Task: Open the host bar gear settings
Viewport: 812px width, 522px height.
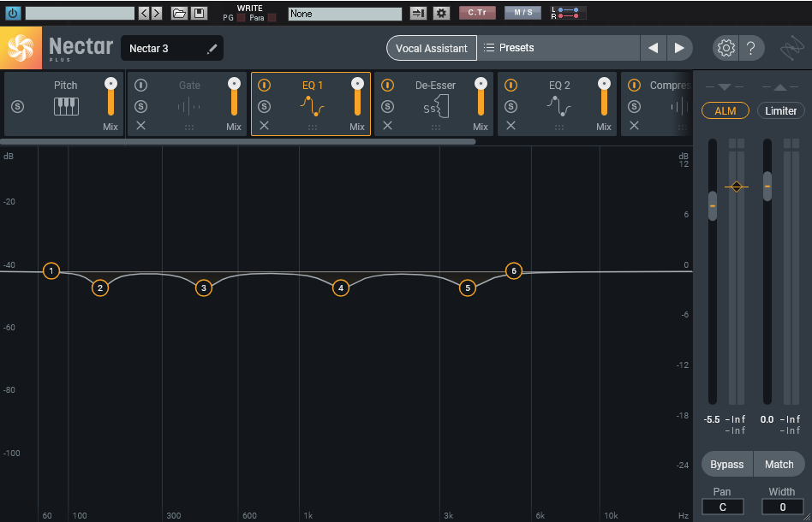Action: 441,13
